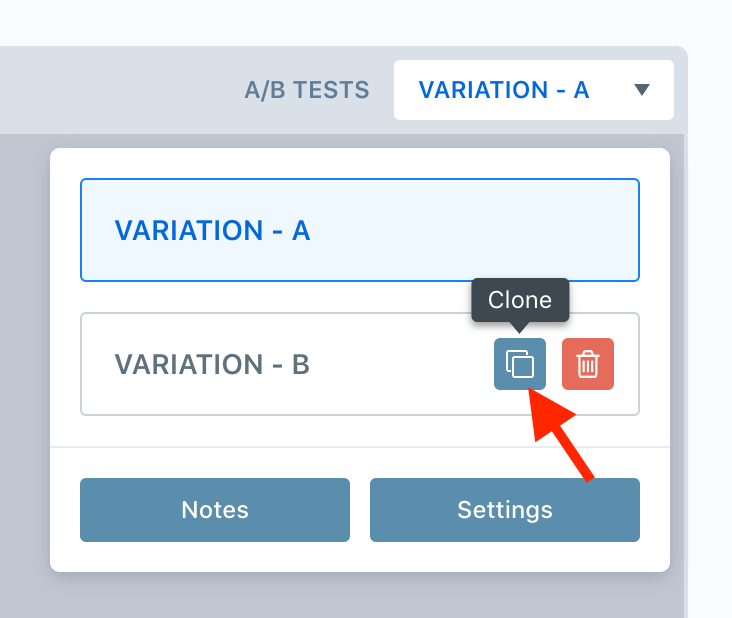Select the VARIATION - A list entry
This screenshot has width=732, height=618.
coord(359,230)
